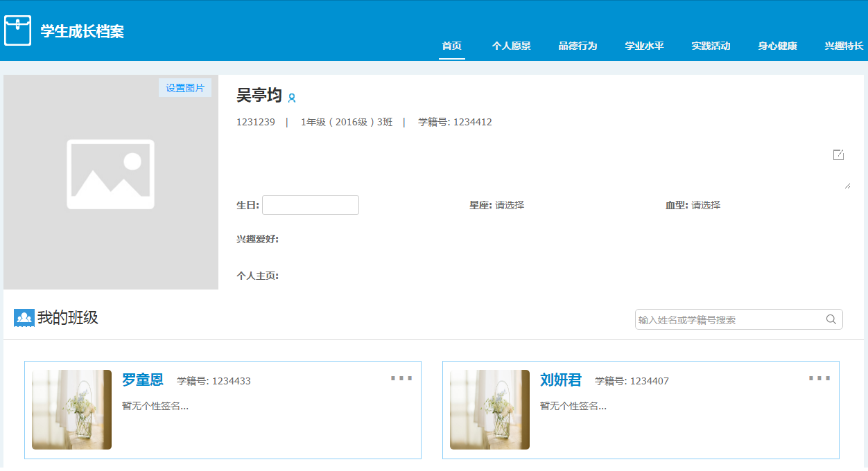Click the student ID 1231239
Image resolution: width=868 pixels, height=471 pixels.
click(x=256, y=122)
